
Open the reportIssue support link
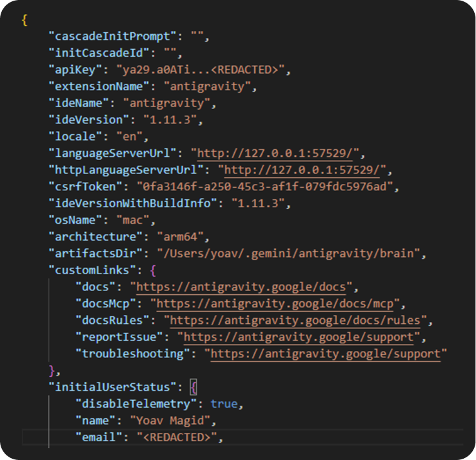299,337
